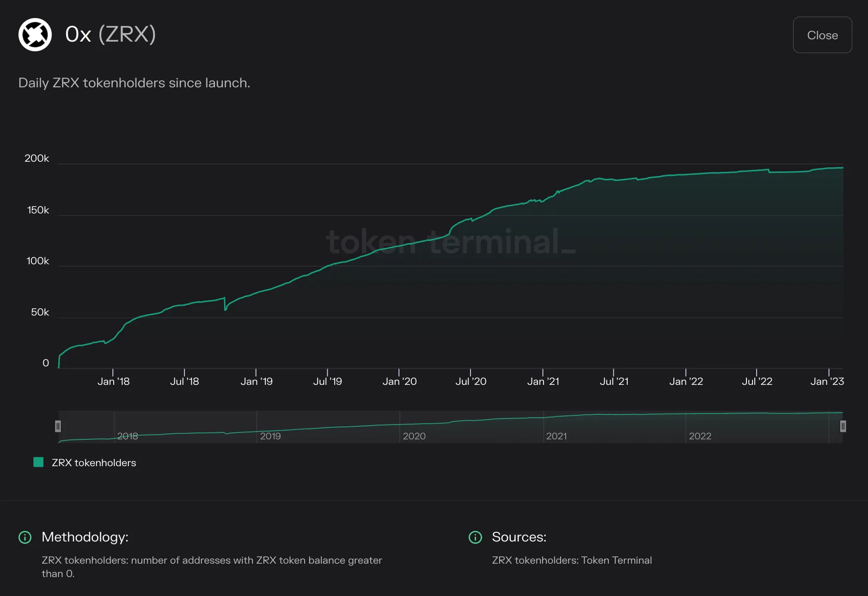The width and height of the screenshot is (868, 596).
Task: Click the 150k y-axis label
Action: tap(38, 210)
